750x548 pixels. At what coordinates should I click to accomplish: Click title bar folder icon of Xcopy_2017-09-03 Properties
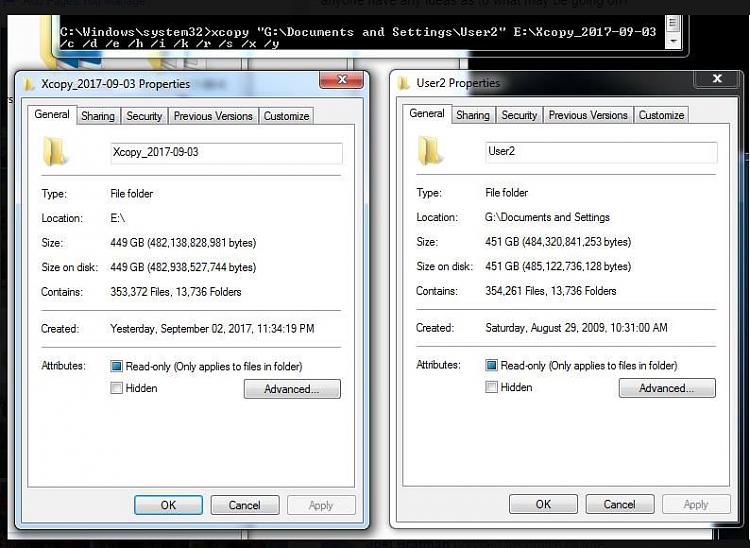29,84
